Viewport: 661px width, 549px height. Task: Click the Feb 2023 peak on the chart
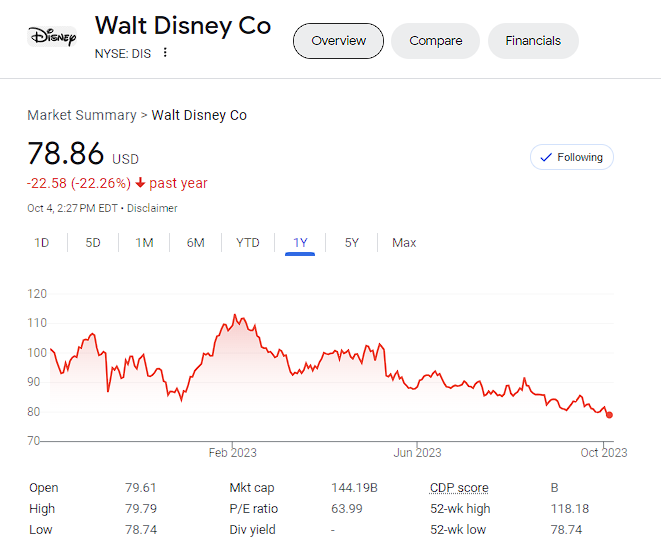(235, 316)
